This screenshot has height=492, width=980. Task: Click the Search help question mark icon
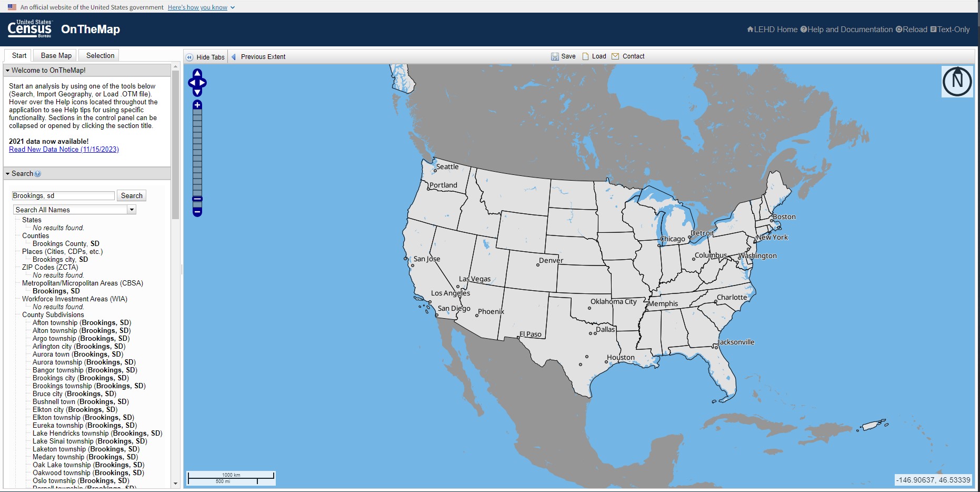(x=38, y=174)
